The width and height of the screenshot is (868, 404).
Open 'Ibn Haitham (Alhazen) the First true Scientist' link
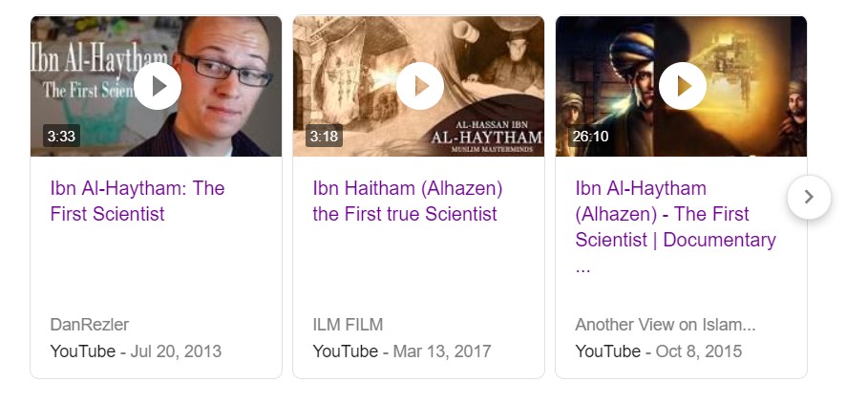pyautogui.click(x=408, y=201)
